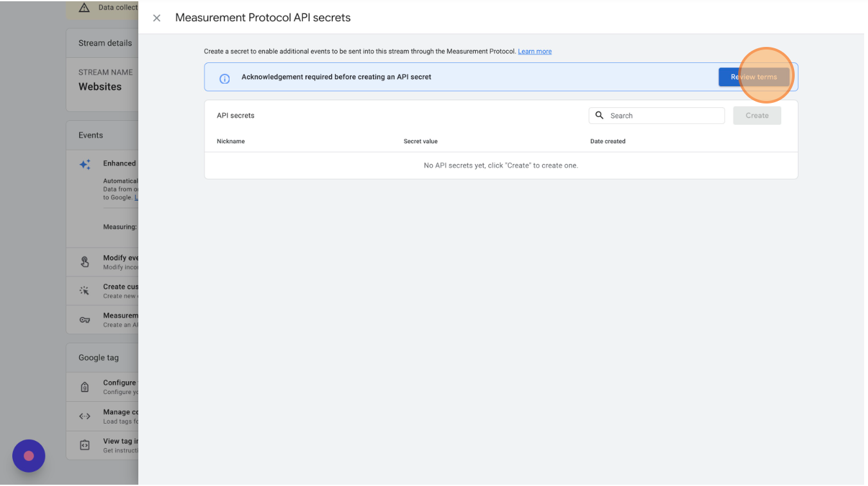The width and height of the screenshot is (868, 486).
Task: Open the Learn more link
Action: click(x=534, y=51)
